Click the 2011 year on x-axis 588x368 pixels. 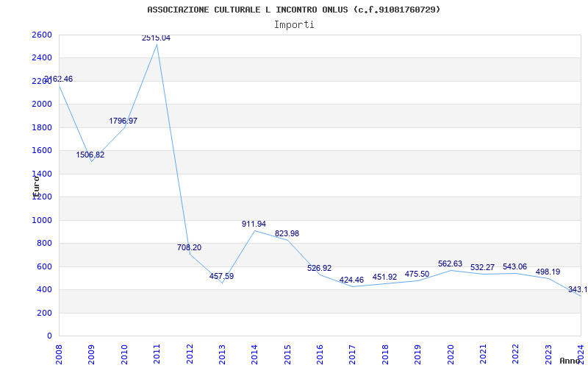coord(157,353)
